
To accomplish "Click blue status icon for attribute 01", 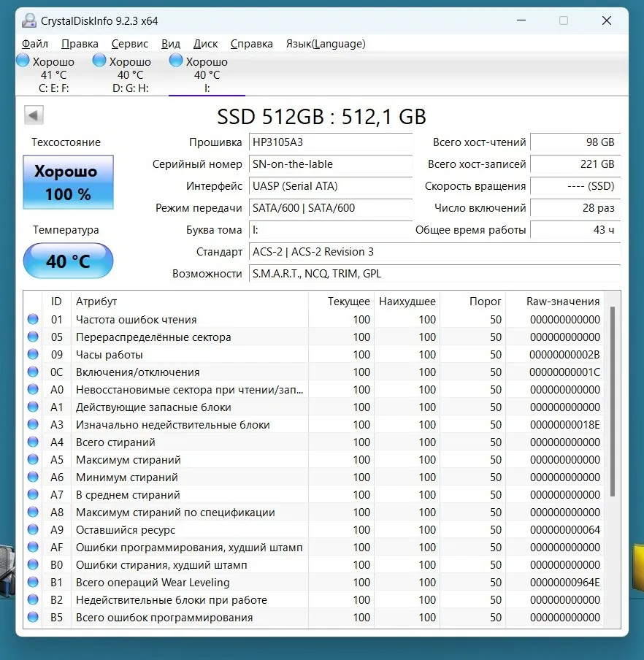I will pos(33,320).
